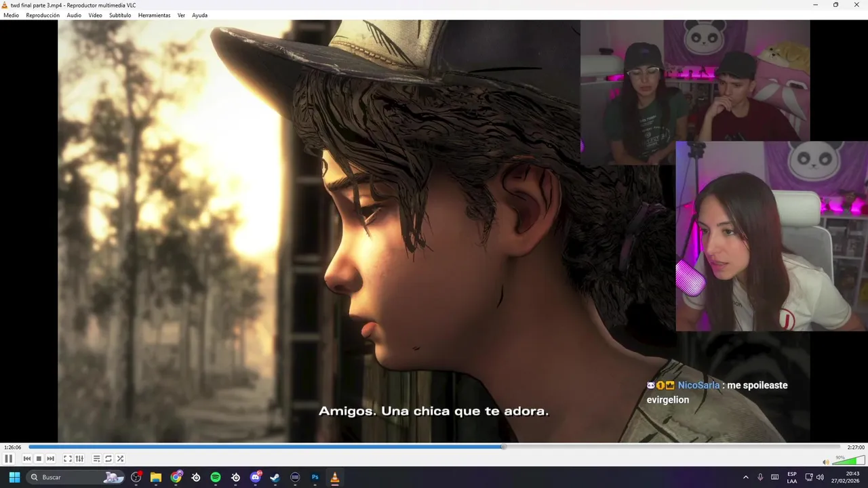
Task: Click the Buscar taskbar search box
Action: (x=76, y=477)
